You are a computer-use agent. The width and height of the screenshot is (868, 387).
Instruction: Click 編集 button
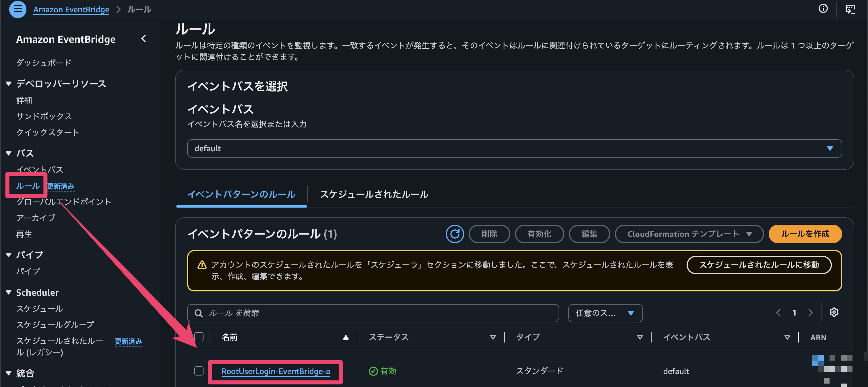pyautogui.click(x=589, y=234)
